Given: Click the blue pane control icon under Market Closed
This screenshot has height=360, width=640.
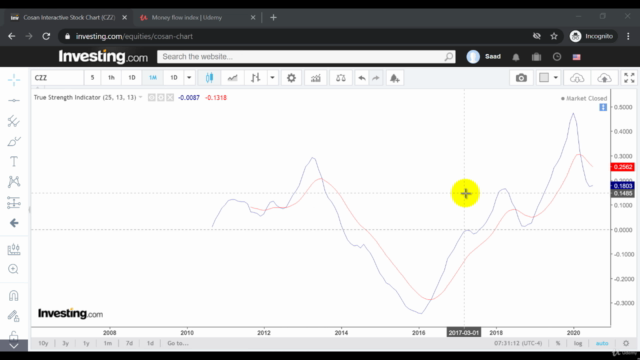Looking at the screenshot, I should point(603,107).
